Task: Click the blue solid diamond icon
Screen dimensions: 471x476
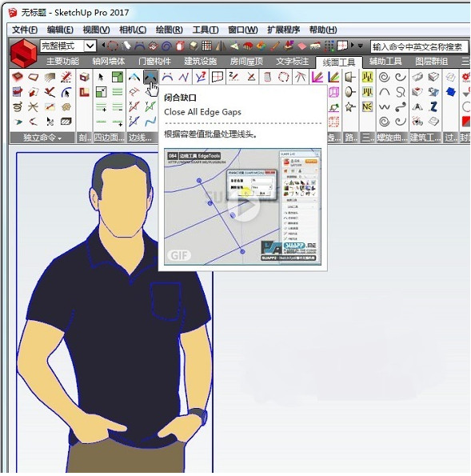Action: click(x=451, y=92)
